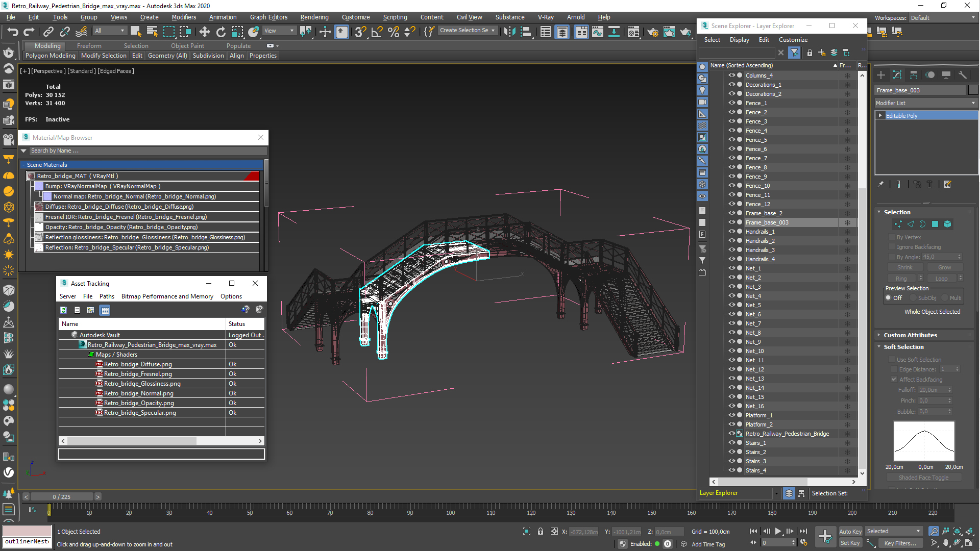Enable Ignore Backfacing checkbox

[x=892, y=247]
